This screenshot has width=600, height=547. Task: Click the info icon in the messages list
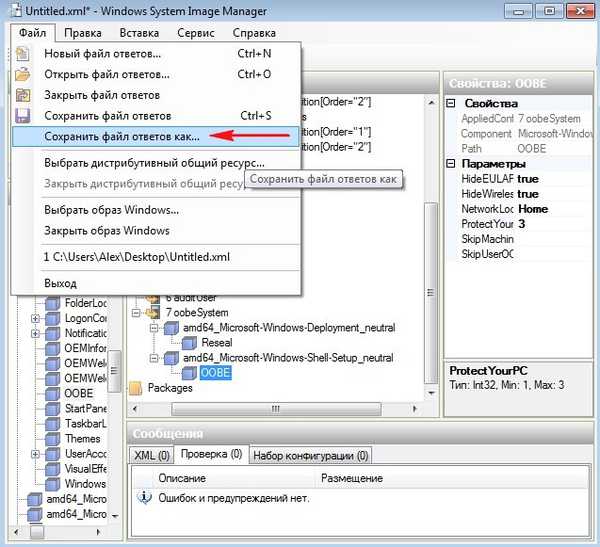click(143, 497)
